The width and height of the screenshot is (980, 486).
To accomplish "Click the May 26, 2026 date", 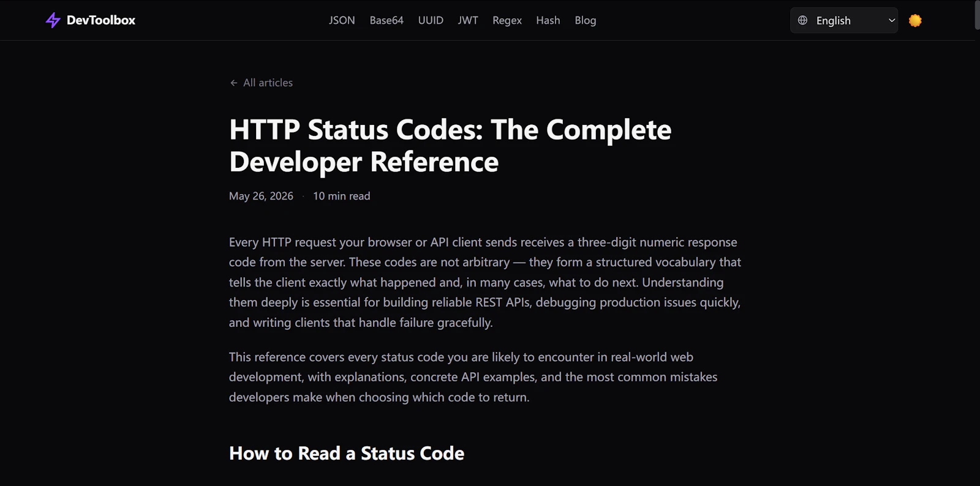I will click(x=261, y=196).
